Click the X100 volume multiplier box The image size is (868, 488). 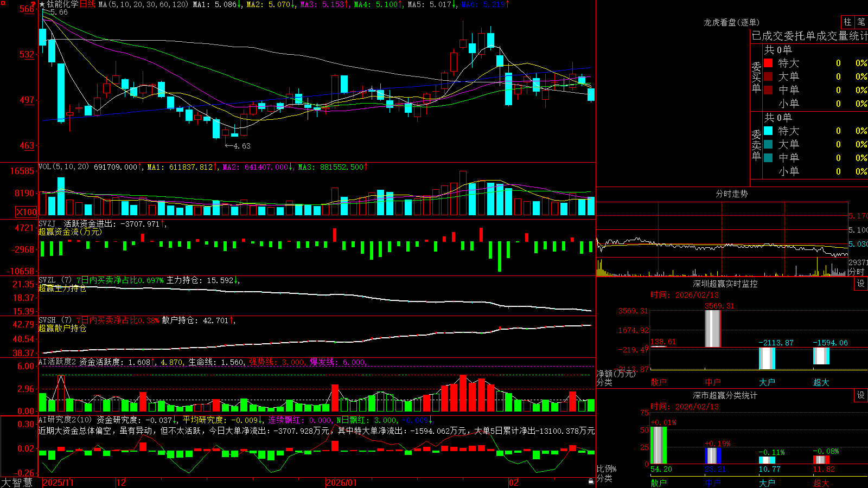26,212
